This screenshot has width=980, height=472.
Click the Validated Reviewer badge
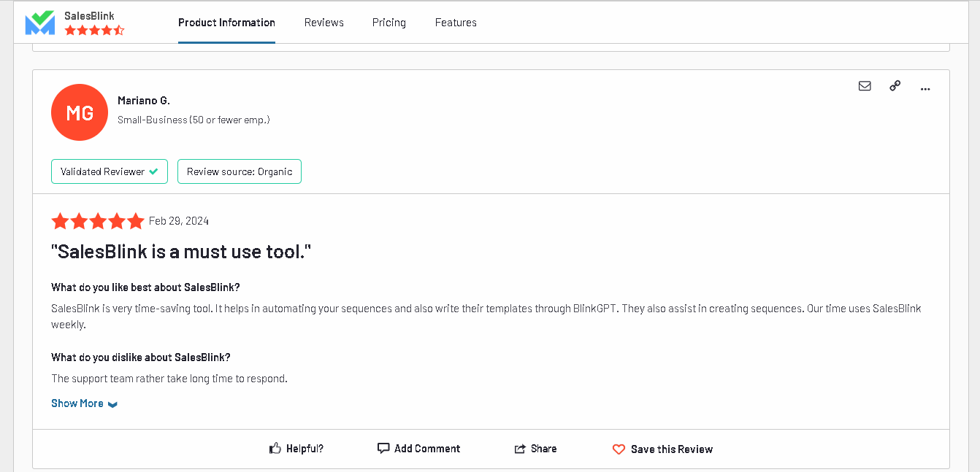[x=110, y=171]
